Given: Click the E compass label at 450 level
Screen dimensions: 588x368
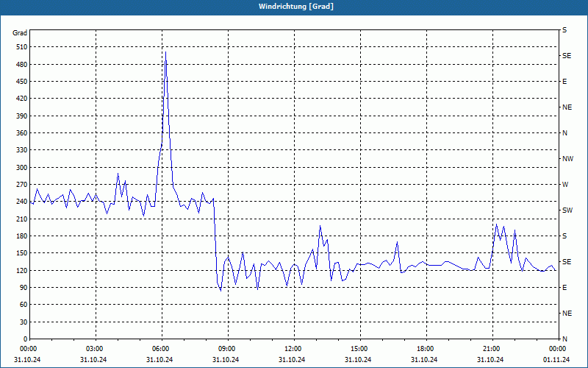Looking at the screenshot, I should point(564,82).
